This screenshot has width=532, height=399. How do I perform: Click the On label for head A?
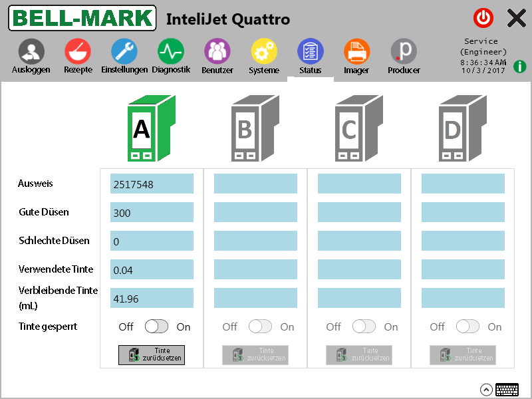tap(184, 327)
